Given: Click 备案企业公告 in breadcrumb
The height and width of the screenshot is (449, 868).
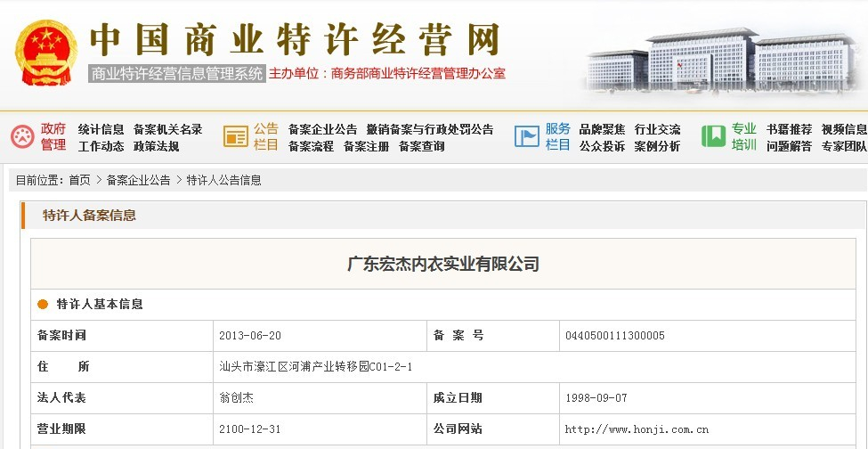Looking at the screenshot, I should click(138, 180).
